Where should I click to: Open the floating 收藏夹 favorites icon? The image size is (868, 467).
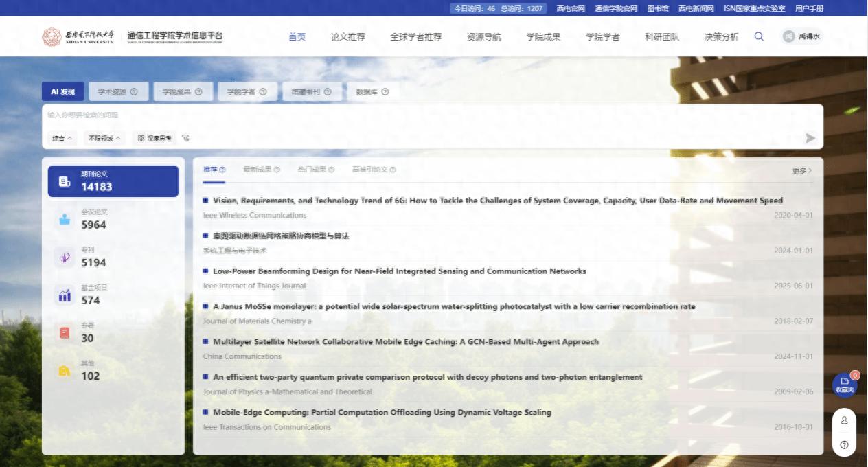pyautogui.click(x=844, y=385)
